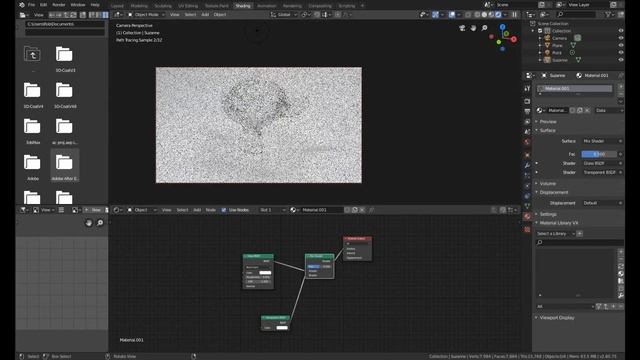Unlink the Material.001 datablock with the X

point(587,111)
